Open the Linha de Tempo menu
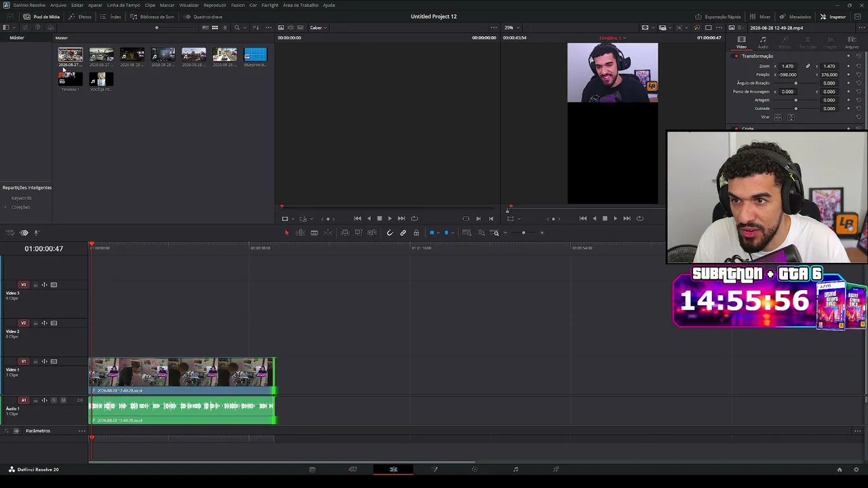The image size is (868, 488). [x=123, y=5]
